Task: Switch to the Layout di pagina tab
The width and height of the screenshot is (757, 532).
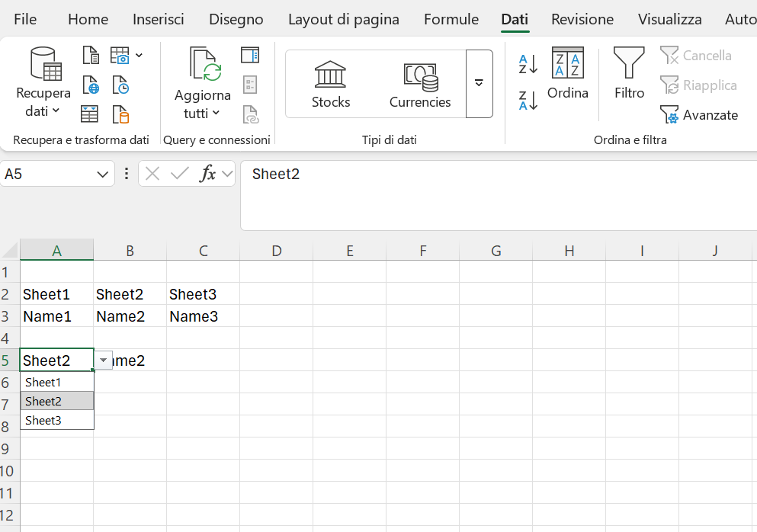Action: [344, 19]
